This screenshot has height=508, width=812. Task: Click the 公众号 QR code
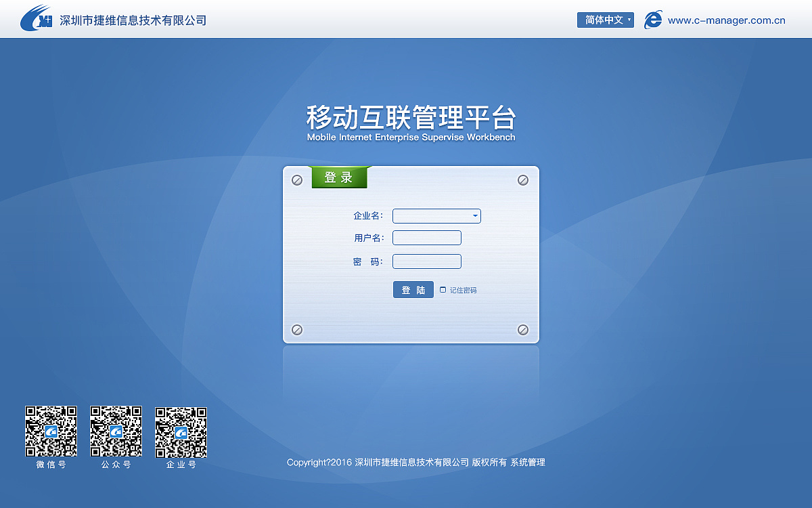pos(116,431)
